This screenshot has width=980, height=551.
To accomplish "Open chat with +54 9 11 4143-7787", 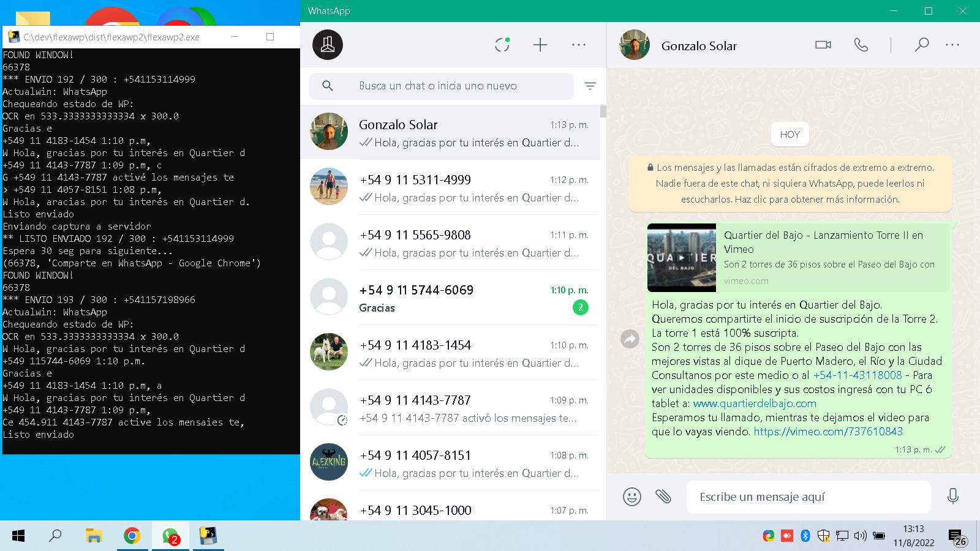I will [450, 408].
